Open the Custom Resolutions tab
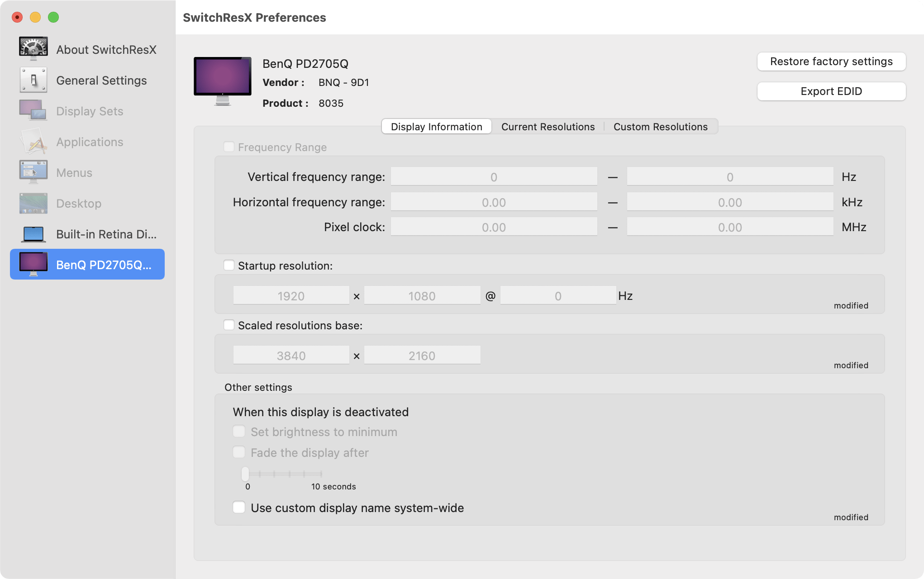 click(660, 127)
